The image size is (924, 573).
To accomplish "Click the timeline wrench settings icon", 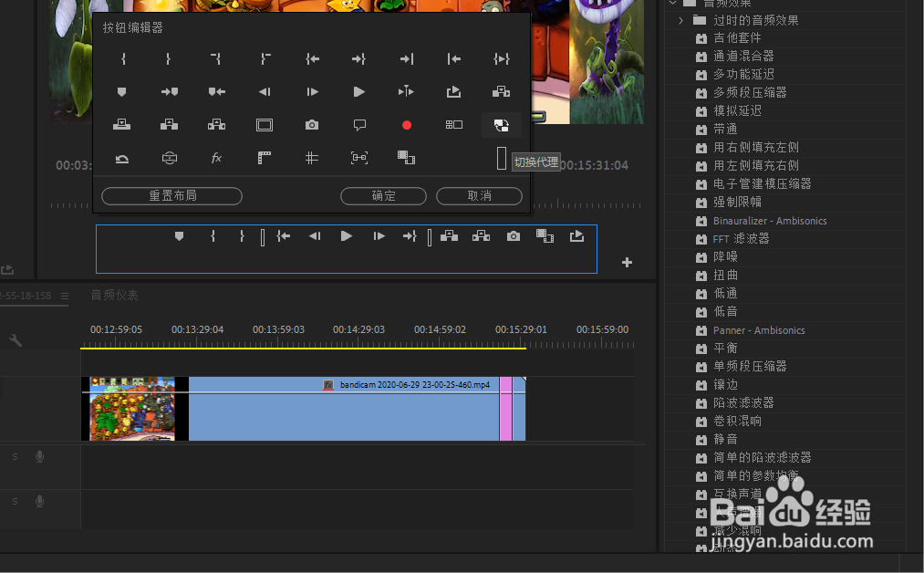I will coord(16,340).
